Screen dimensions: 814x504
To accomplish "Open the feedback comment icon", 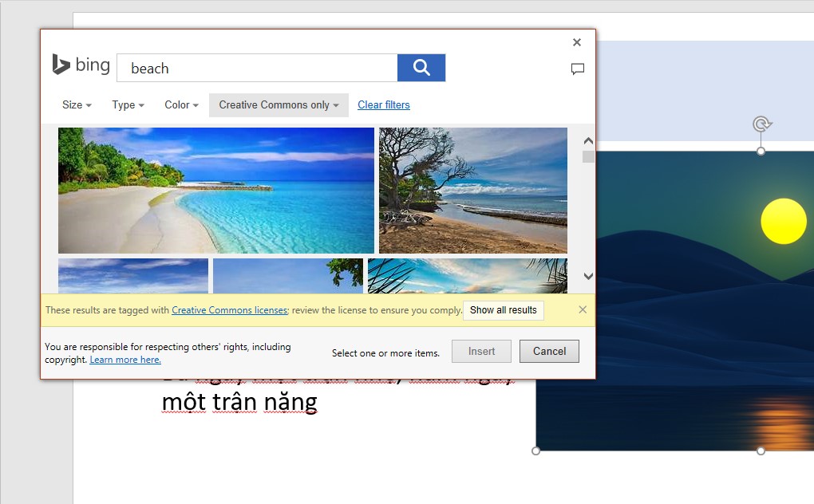I will [x=578, y=69].
